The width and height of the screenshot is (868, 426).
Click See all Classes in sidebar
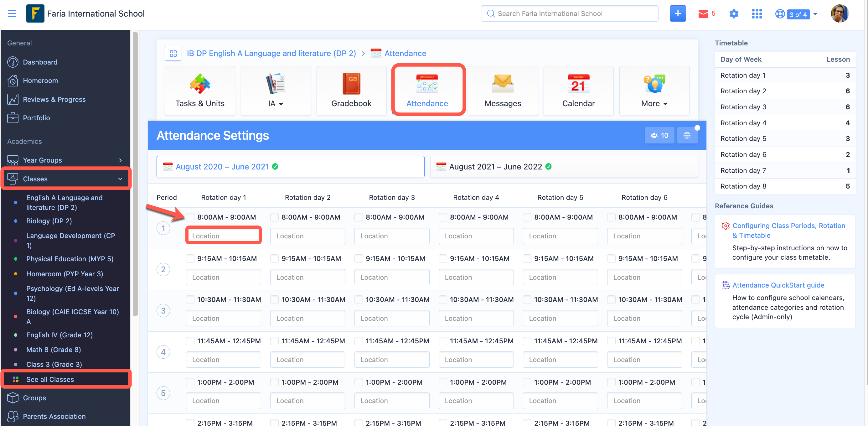coord(50,379)
